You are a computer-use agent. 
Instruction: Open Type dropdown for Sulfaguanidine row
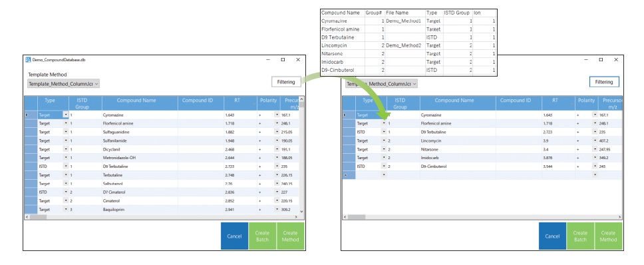pos(66,132)
